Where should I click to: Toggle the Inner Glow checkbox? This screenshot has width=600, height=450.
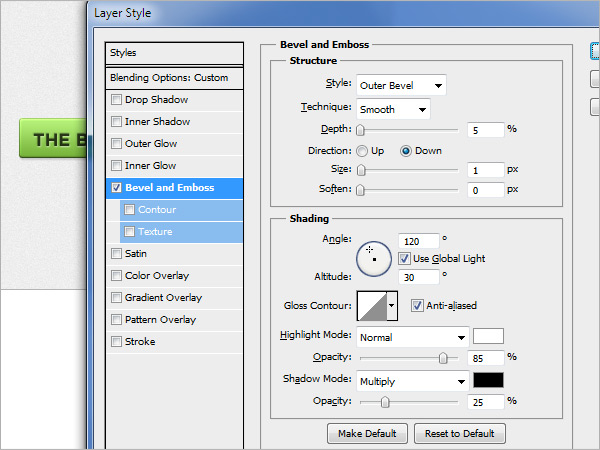tap(116, 166)
